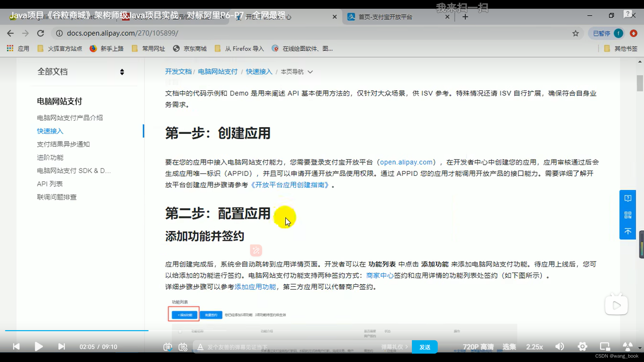644x362 pixels.
Task: Open 火狐官方站点 bookmark folder
Action: point(60,49)
